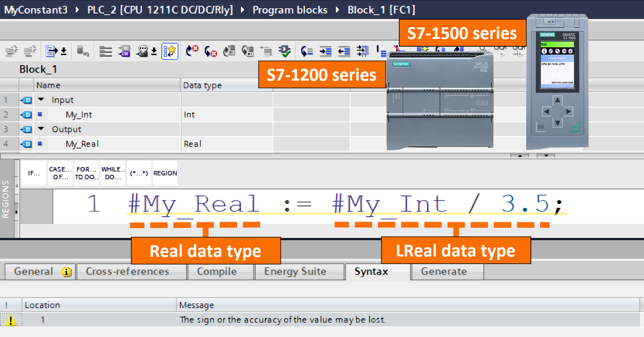Click the Output section tag icon in row 3
644x337 pixels.
coord(27,129)
